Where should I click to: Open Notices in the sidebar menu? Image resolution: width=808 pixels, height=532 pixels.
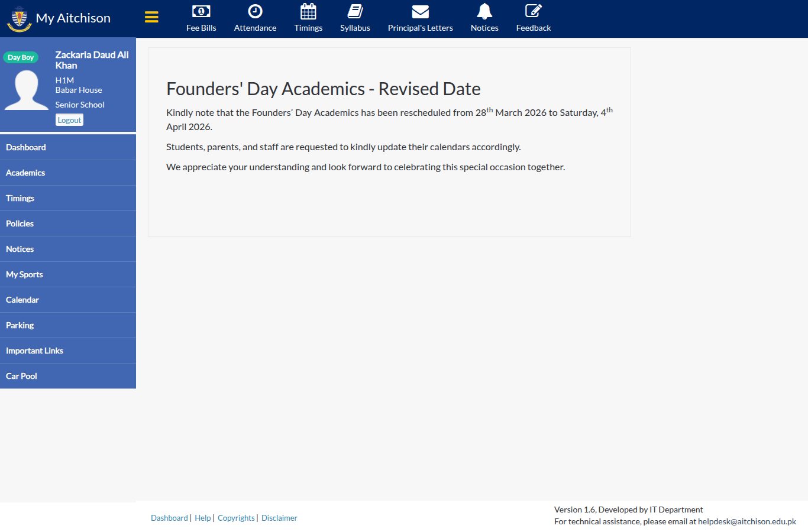tap(68, 249)
